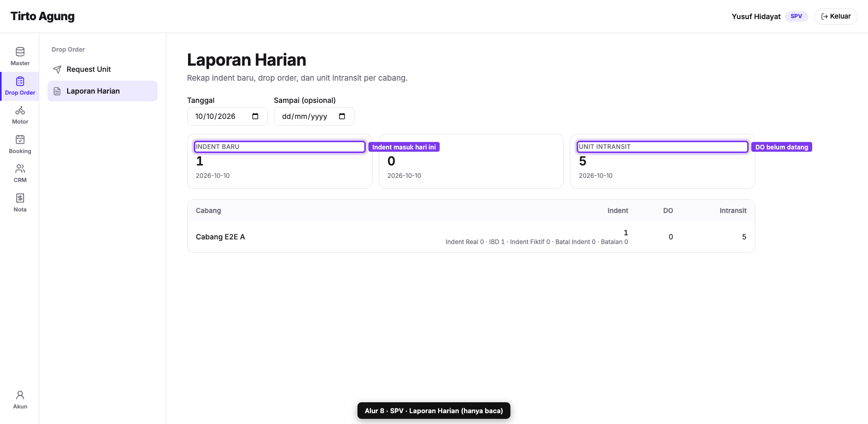Screen dimensions: 868x424
Task: Select the Laporan Harian menu item
Action: pyautogui.click(x=102, y=91)
